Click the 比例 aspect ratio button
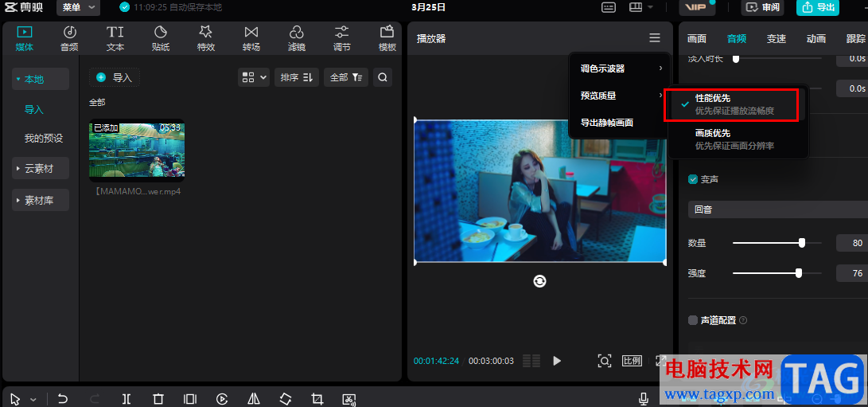 coord(633,361)
